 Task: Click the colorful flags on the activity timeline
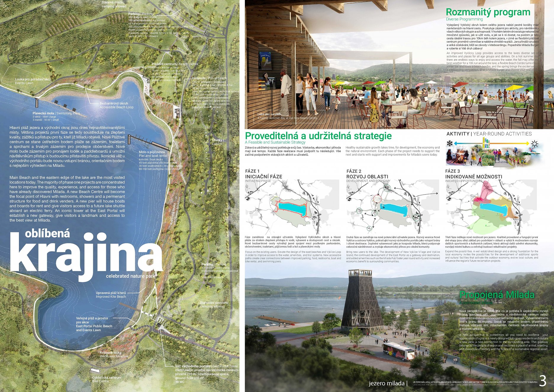click(x=487, y=144)
